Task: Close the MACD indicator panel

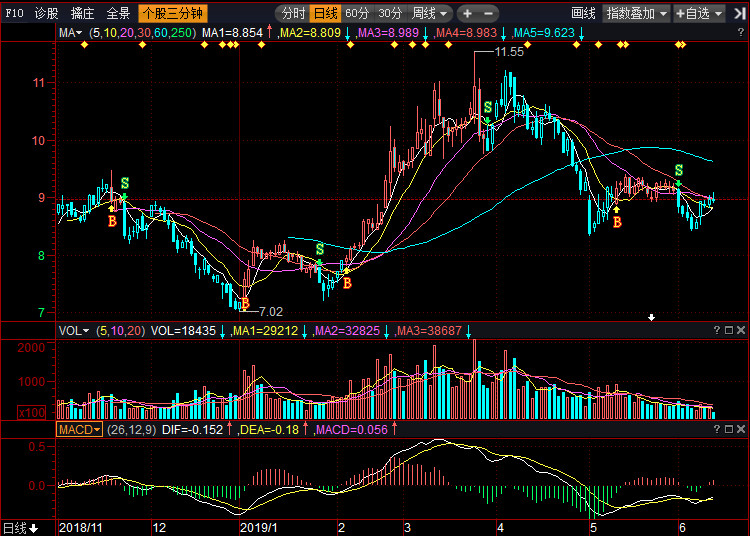Action: pos(741,429)
